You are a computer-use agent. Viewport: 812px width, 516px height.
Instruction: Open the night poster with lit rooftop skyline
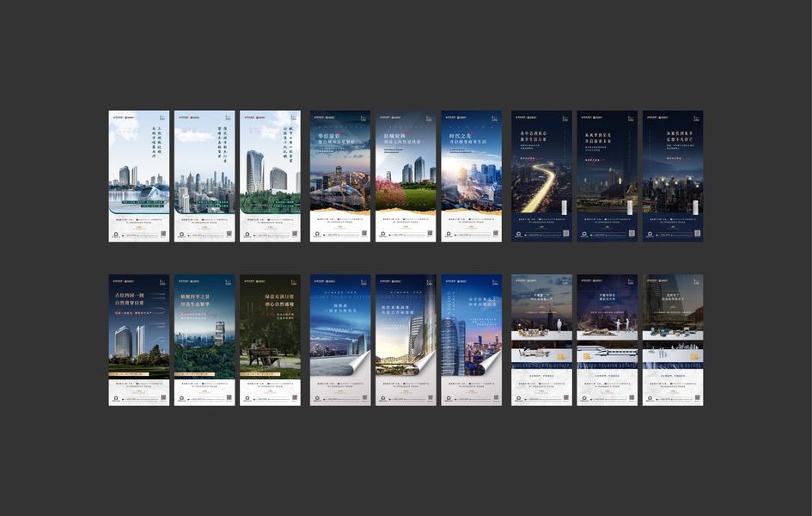[673, 176]
